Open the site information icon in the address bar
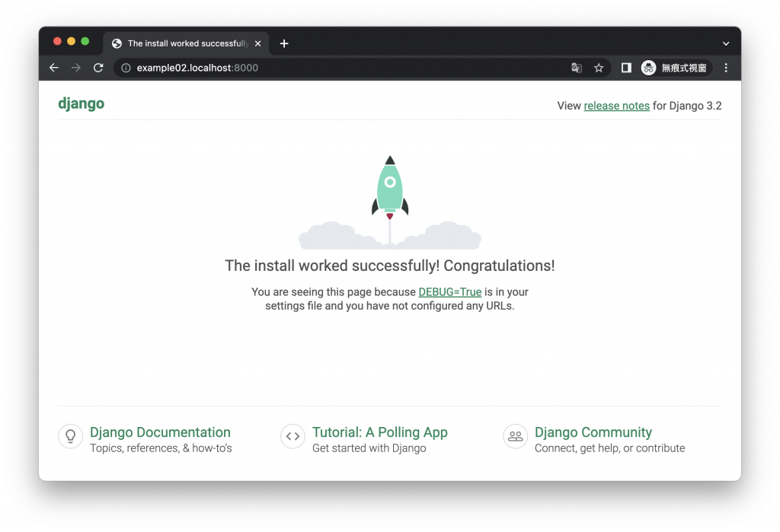This screenshot has width=780, height=532. [x=126, y=68]
